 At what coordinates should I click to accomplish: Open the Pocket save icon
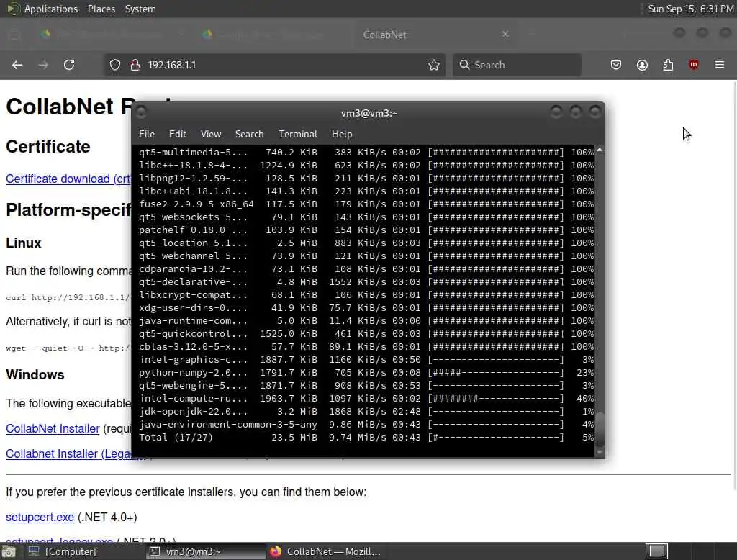[x=616, y=65]
